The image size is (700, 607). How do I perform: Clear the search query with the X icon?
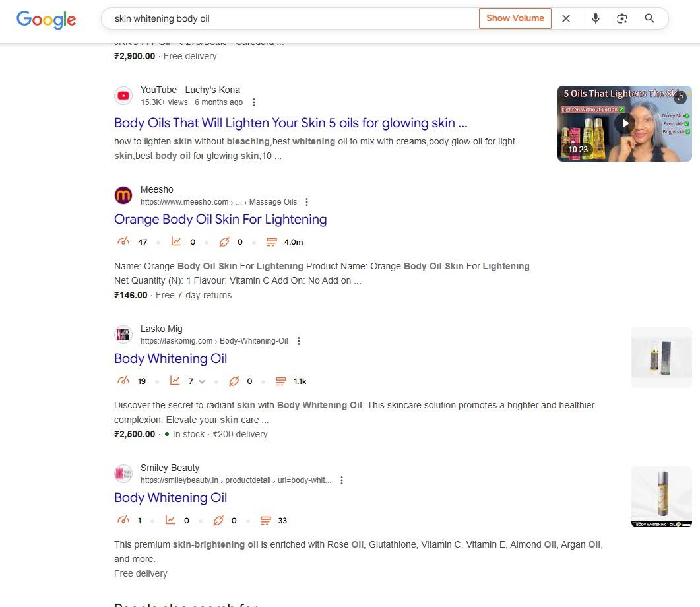coord(565,18)
